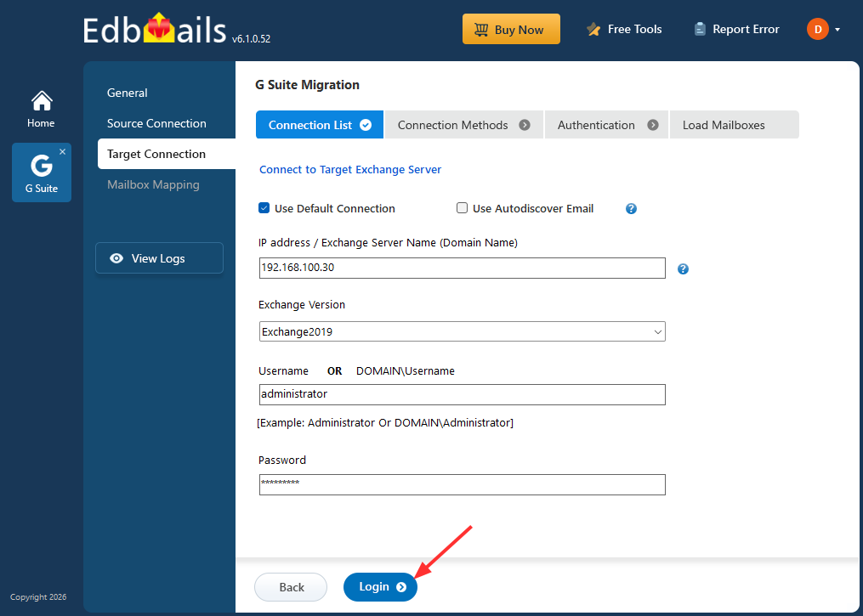
Task: Click the shopping cart icon on Buy Now
Action: (x=481, y=28)
